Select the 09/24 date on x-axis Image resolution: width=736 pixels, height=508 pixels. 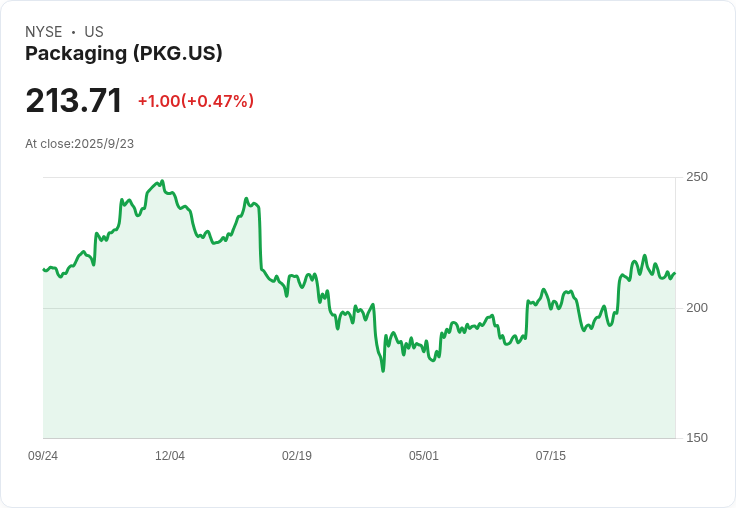(43, 456)
